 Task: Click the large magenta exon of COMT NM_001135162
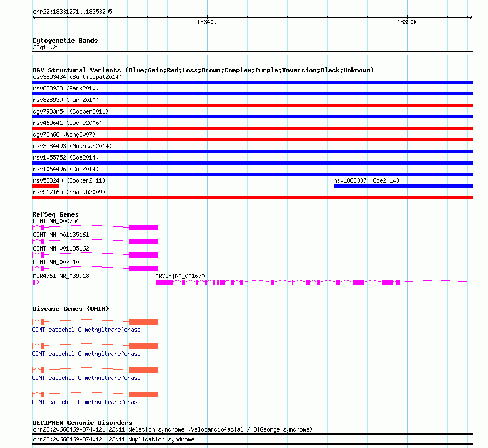click(144, 255)
